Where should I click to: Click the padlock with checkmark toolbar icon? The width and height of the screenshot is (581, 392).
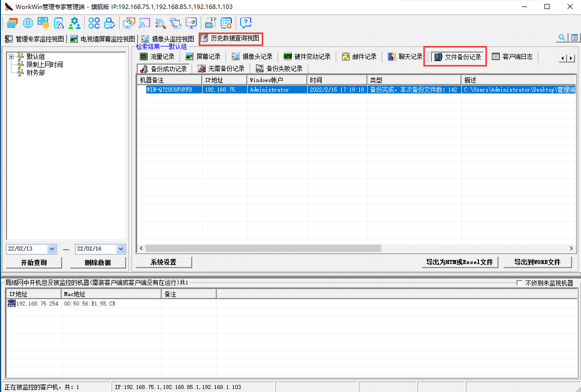[x=109, y=23]
